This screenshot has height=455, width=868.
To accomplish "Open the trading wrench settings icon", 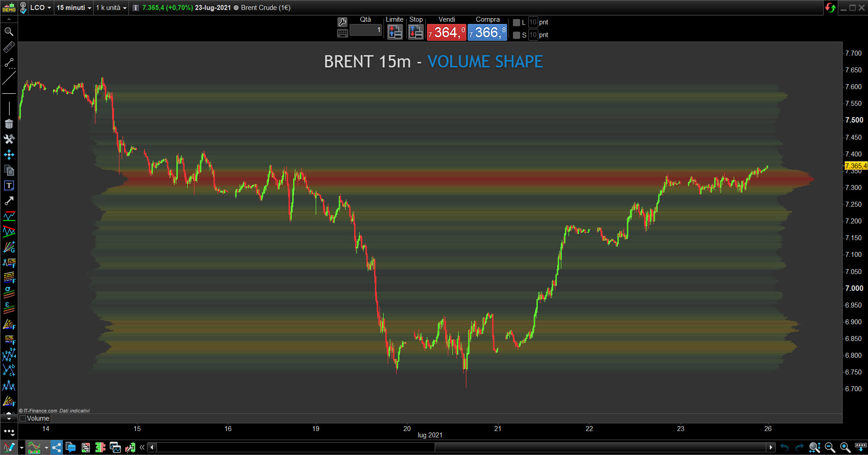I will point(342,22).
